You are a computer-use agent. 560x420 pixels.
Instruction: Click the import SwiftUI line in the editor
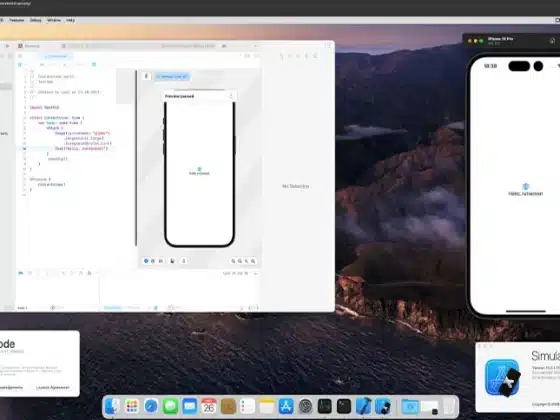(x=44, y=107)
